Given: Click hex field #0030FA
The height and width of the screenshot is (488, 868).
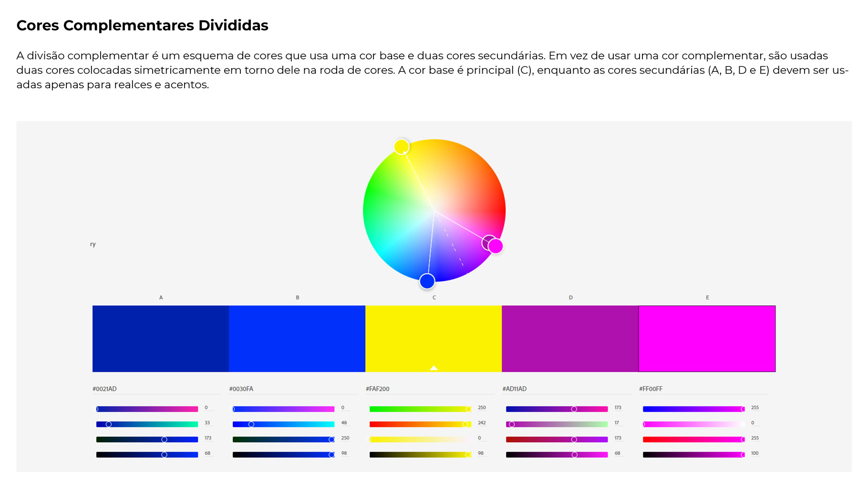Looking at the screenshot, I should click(293, 389).
